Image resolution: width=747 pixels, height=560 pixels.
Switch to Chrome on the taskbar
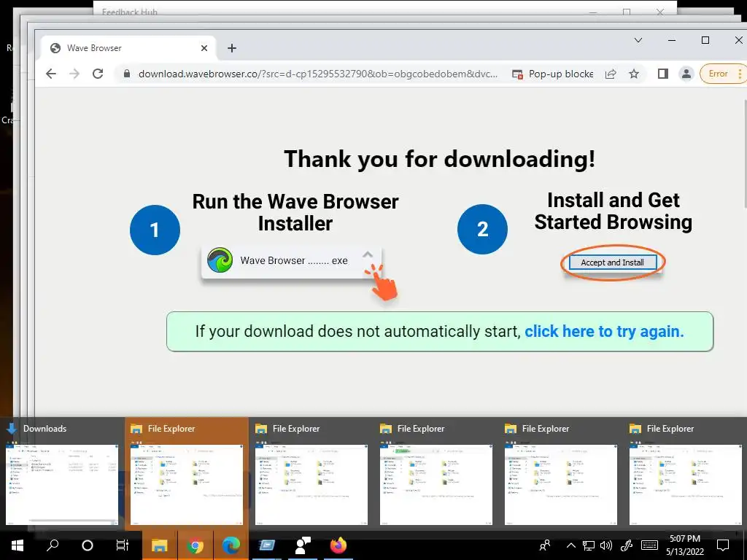(x=195, y=545)
